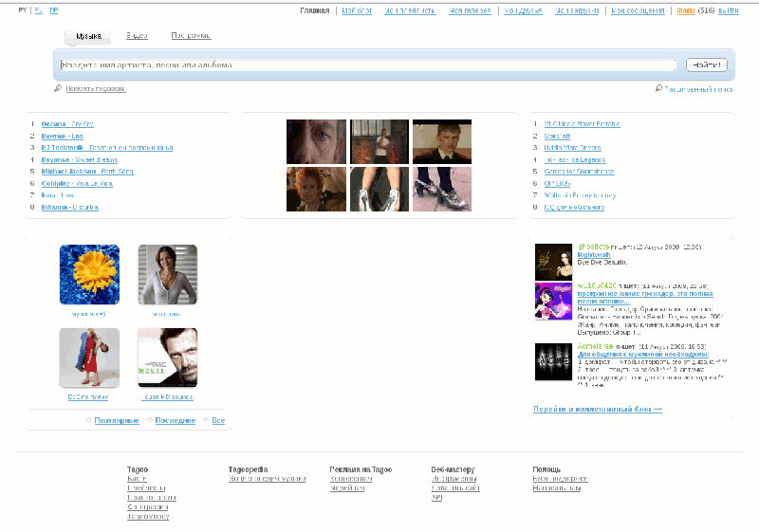Select the Популярные radio option
Image resolution: width=759 pixels, height=532 pixels.
tap(88, 420)
